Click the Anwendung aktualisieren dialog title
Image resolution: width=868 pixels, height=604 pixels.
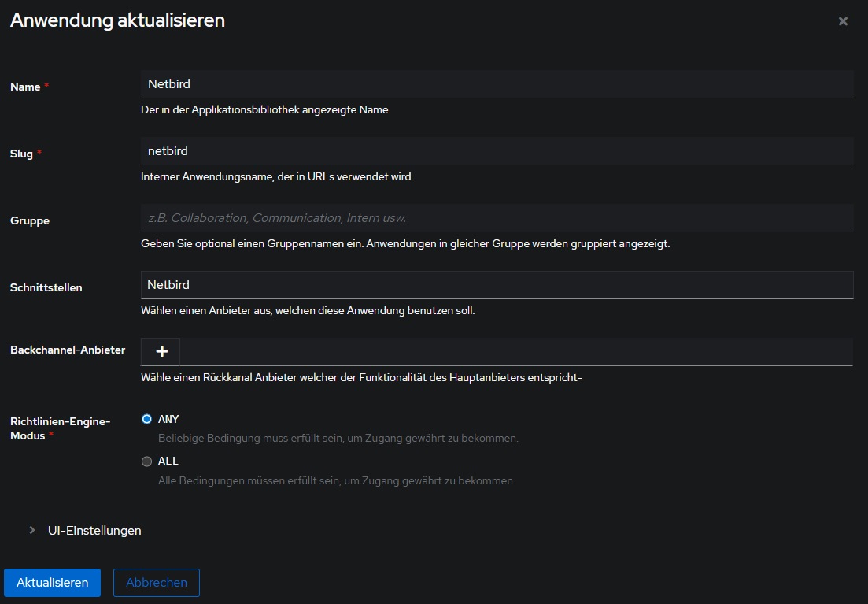117,20
